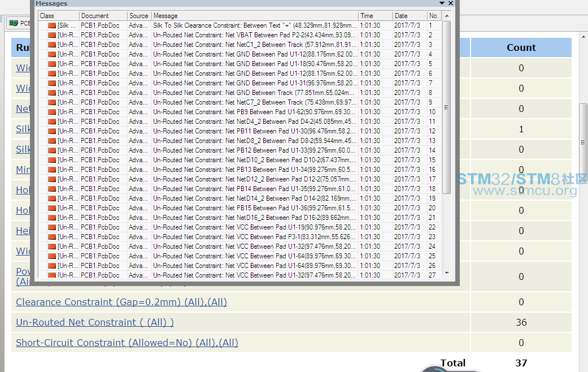Click the report page vertical scrollbar thumb
This screenshot has width=588, height=372.
[x=583, y=143]
